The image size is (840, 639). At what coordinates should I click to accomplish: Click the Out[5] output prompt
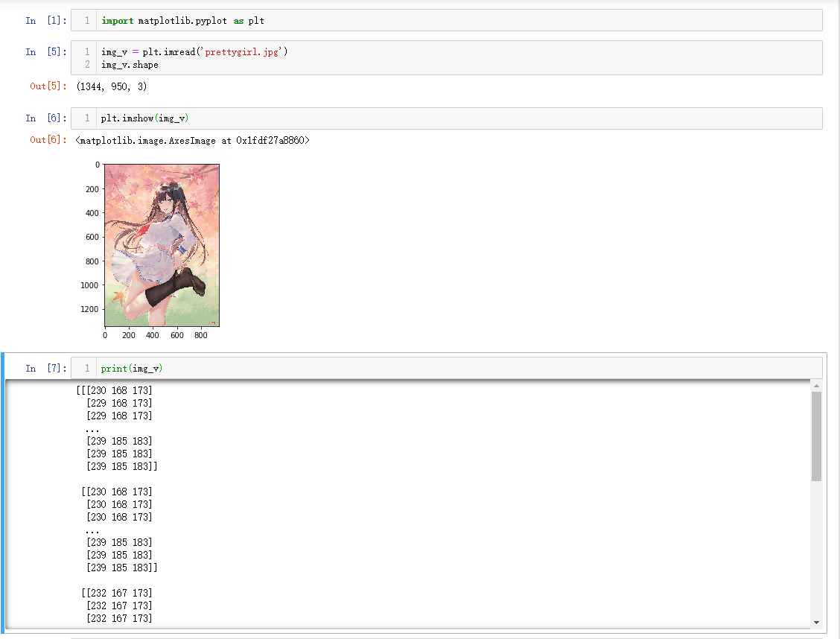pyautogui.click(x=48, y=86)
